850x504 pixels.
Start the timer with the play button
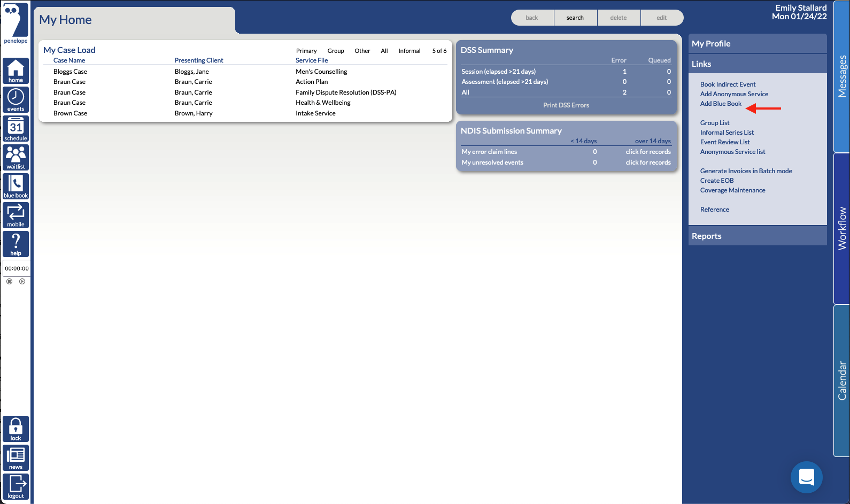pyautogui.click(x=22, y=281)
